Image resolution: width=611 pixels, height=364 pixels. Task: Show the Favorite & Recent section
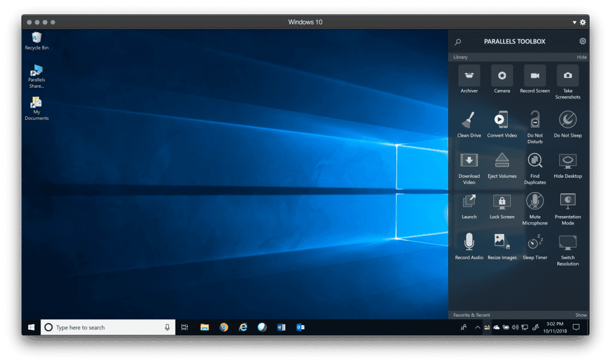[581, 315]
